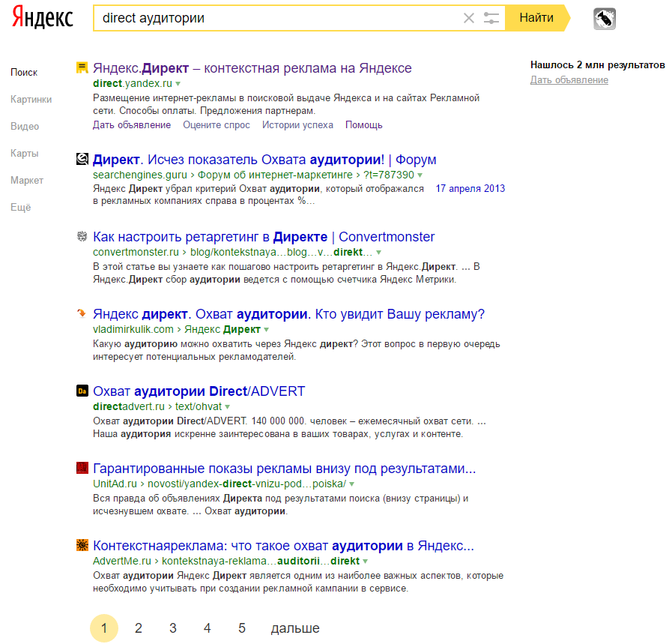This screenshot has height=644, width=672.
Task: Open 'Как настроить ретаргетинг в Директе' result
Action: click(264, 237)
